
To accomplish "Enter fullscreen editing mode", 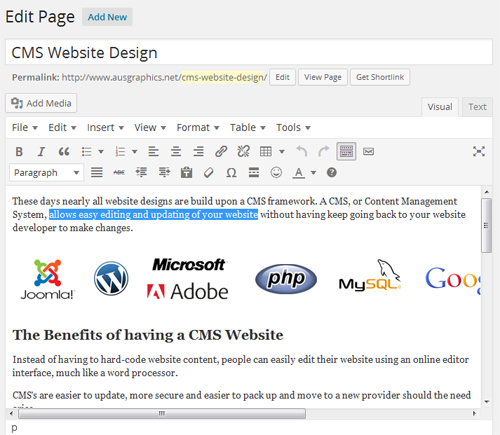I will [479, 151].
